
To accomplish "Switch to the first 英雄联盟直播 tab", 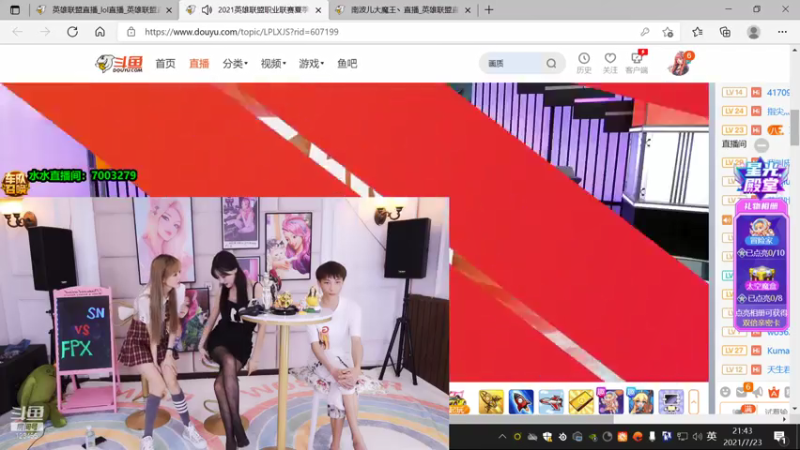I will 106,10.
